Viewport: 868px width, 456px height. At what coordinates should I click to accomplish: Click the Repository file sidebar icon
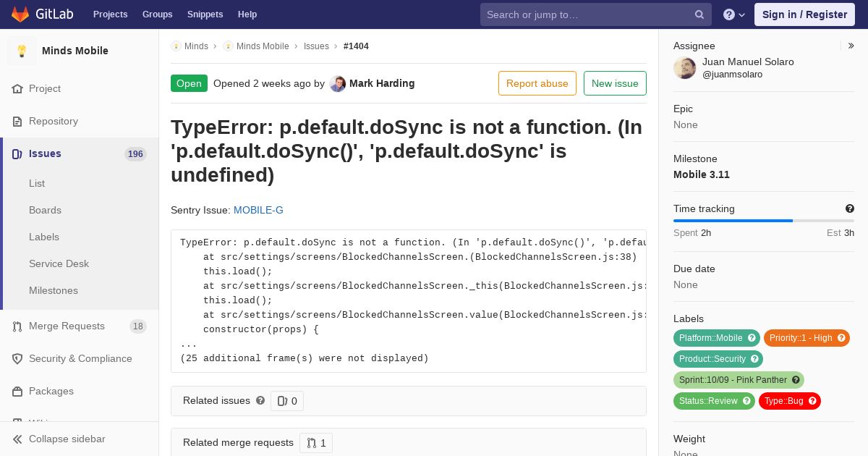(x=17, y=122)
